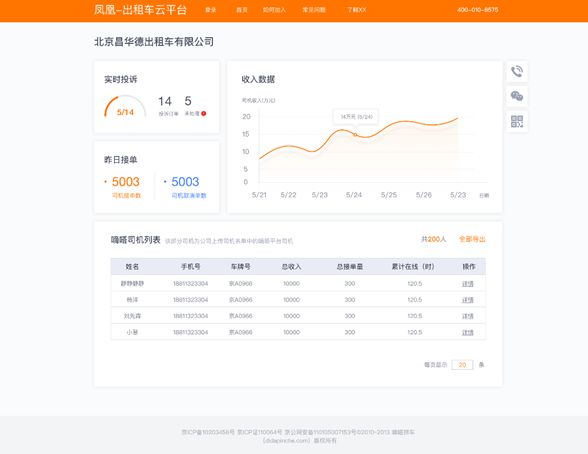Viewport: 588px width, 454px height.
Task: Open 详情 for driver 杨洋
Action: (468, 300)
